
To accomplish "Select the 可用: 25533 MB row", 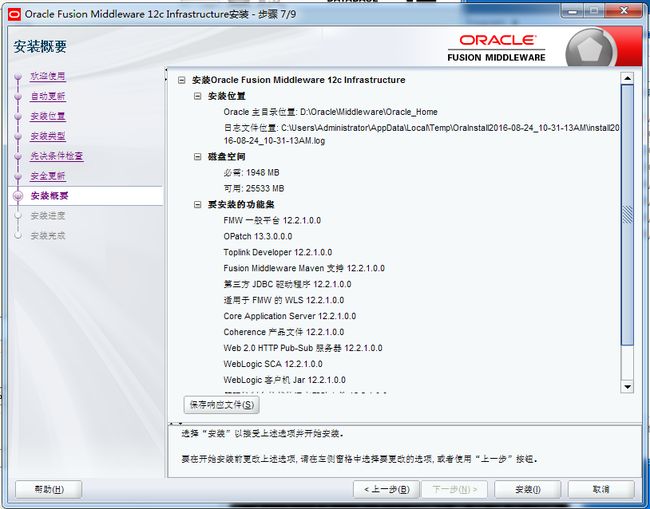I will tap(254, 189).
